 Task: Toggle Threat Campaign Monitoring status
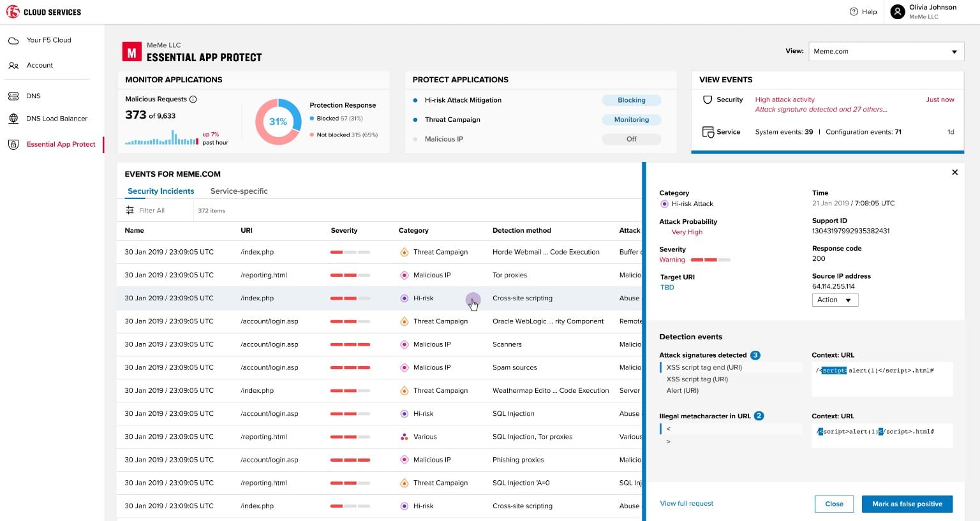[631, 120]
